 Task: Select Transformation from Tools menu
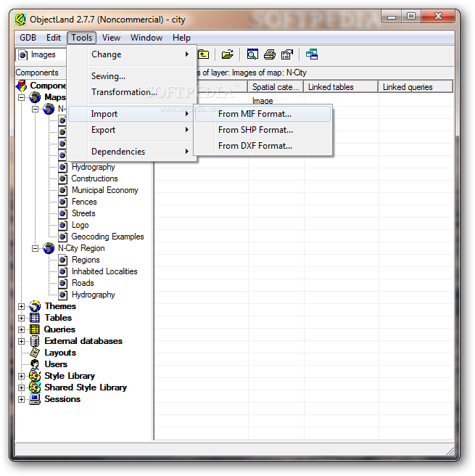(x=131, y=92)
